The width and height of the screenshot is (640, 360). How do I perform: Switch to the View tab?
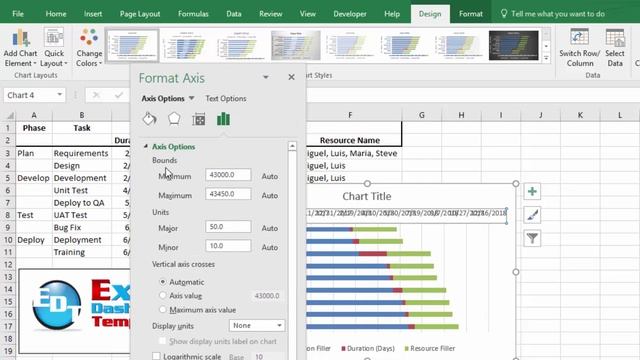(x=308, y=13)
